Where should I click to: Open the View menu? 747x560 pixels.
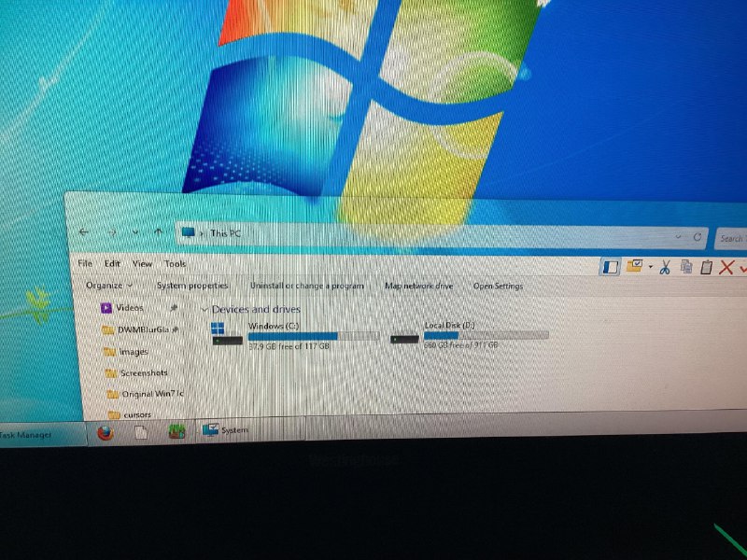(142, 263)
